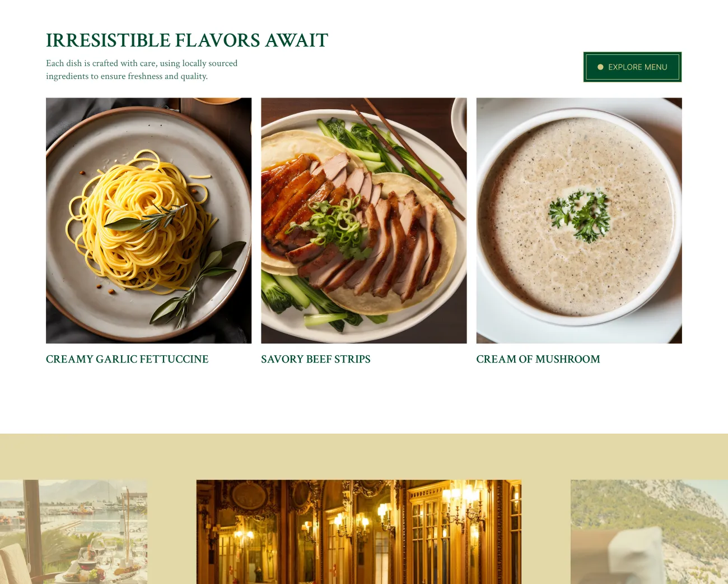Click the parsley garnish on the soup

(x=580, y=214)
